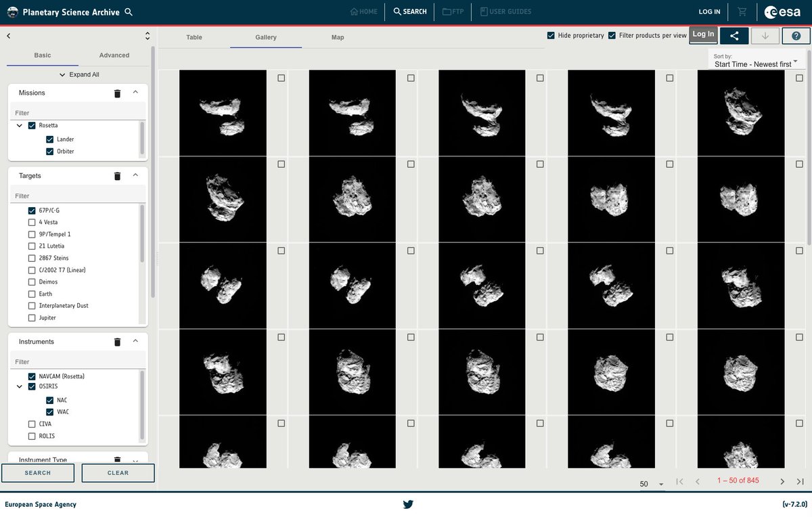This screenshot has height=517, width=812.
Task: Select the first comet thumbnail image
Action: (x=223, y=113)
